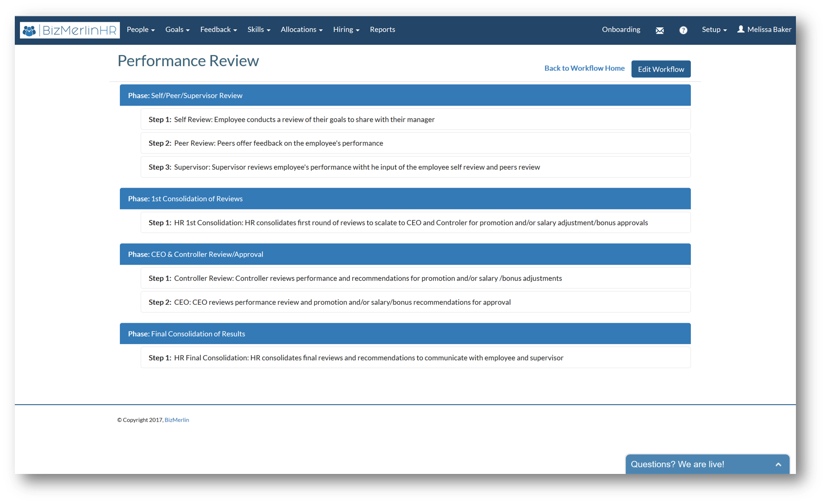The width and height of the screenshot is (826, 504).
Task: Click the Peer Review step row
Action: pos(416,143)
